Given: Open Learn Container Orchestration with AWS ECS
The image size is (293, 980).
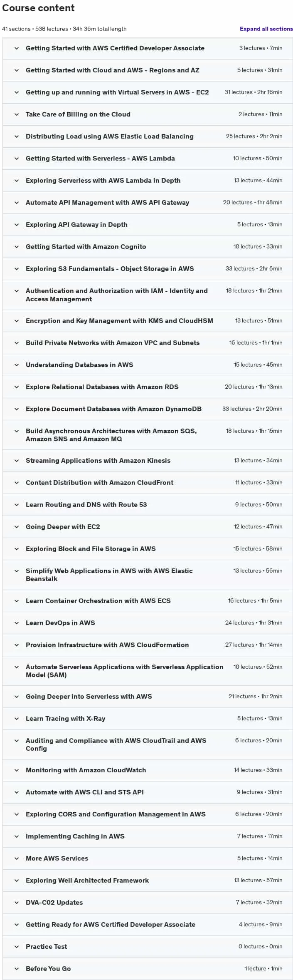Looking at the screenshot, I should [x=148, y=600].
